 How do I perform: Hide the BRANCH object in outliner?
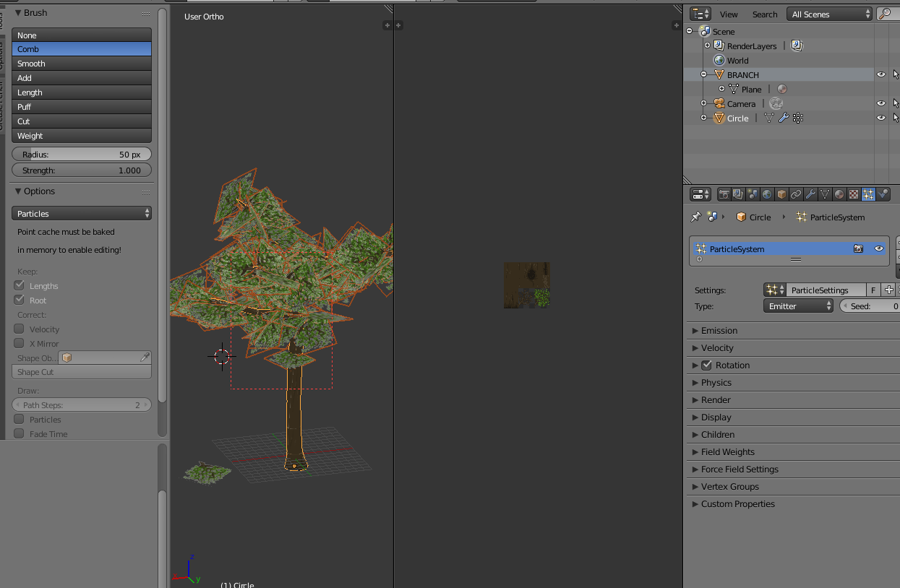(880, 74)
